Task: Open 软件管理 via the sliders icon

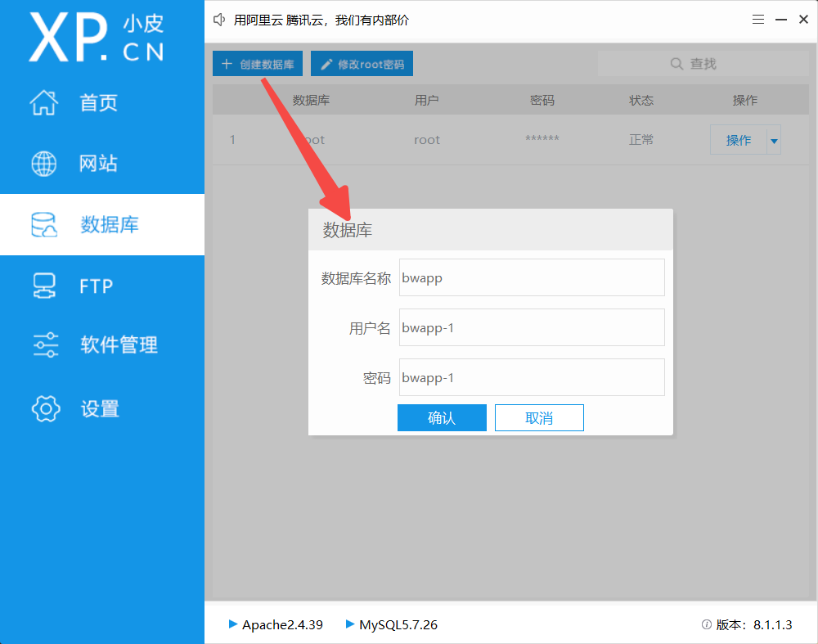Action: click(x=45, y=344)
